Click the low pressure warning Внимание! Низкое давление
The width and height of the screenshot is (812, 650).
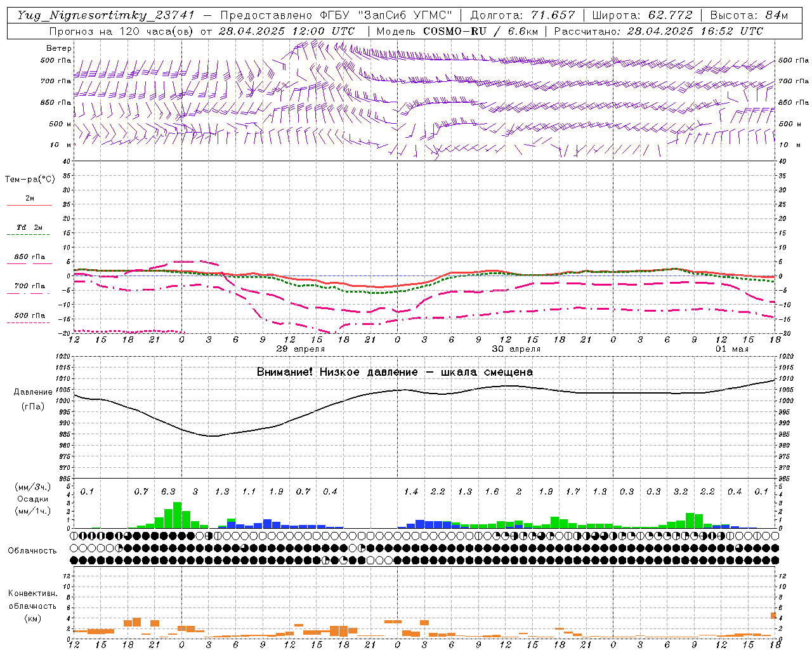tap(337, 372)
